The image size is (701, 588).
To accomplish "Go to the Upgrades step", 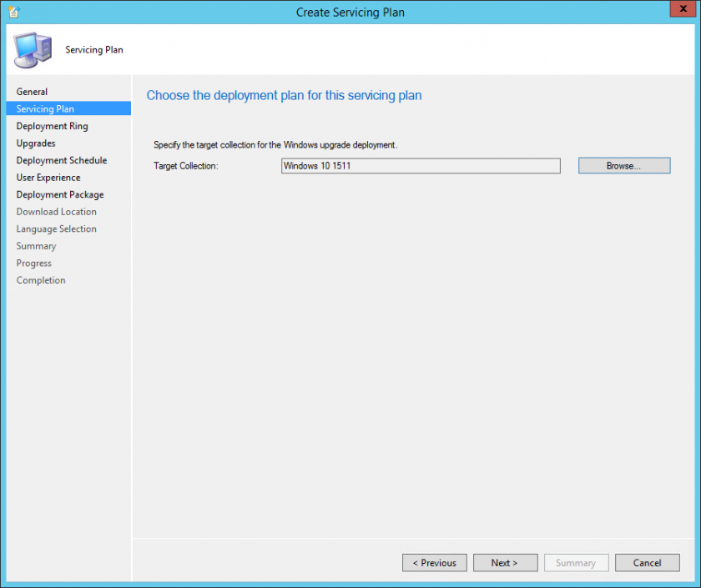I will coord(35,143).
